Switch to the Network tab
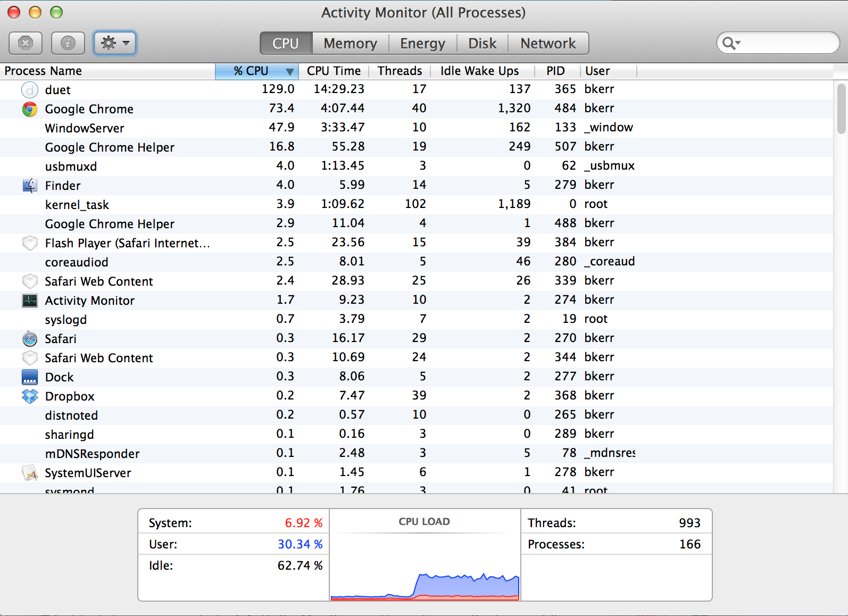848x616 pixels. (548, 43)
